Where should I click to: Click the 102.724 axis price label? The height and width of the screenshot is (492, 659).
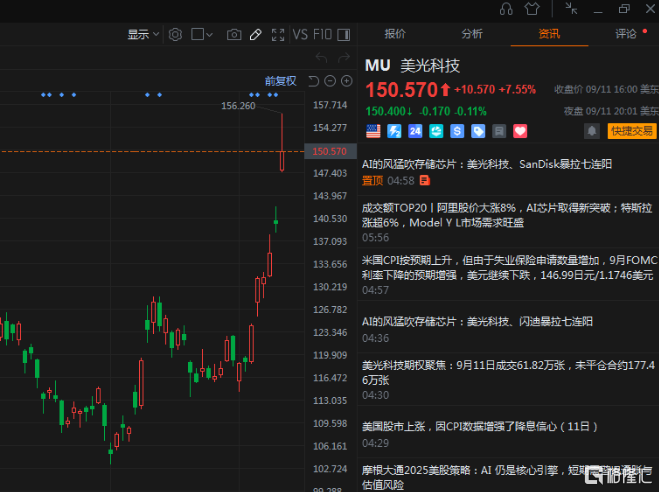(x=330, y=469)
